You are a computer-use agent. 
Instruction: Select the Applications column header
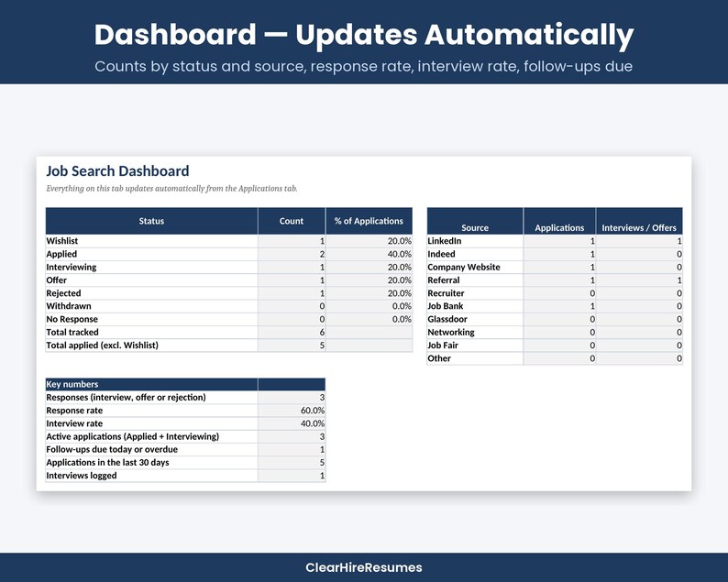coord(559,221)
